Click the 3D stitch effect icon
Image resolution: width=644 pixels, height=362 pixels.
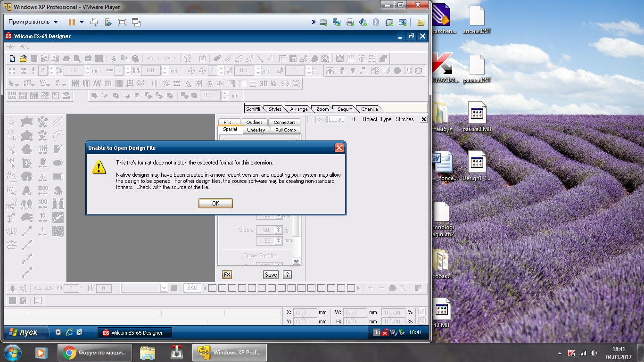coord(264,83)
